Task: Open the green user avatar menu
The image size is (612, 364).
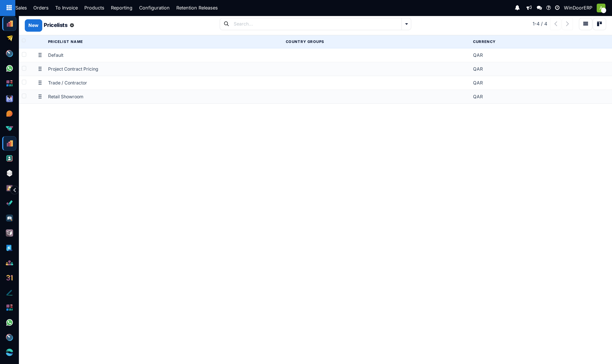Action: tap(601, 8)
